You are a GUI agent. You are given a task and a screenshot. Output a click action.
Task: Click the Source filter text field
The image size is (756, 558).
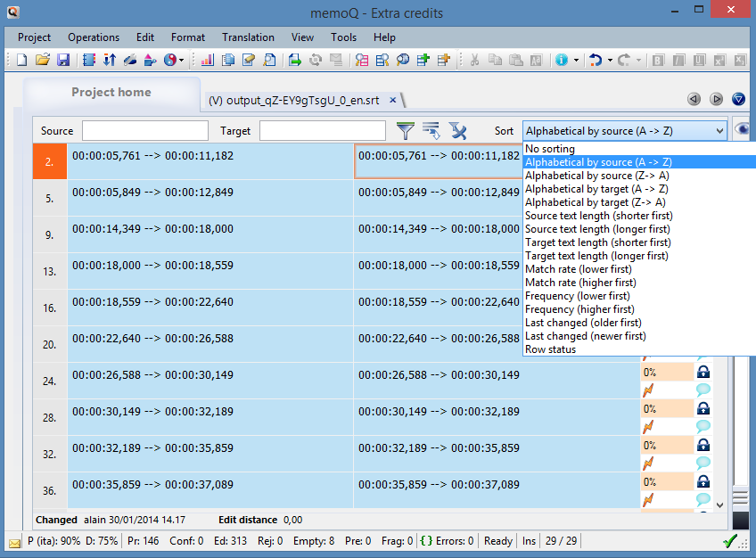[145, 130]
